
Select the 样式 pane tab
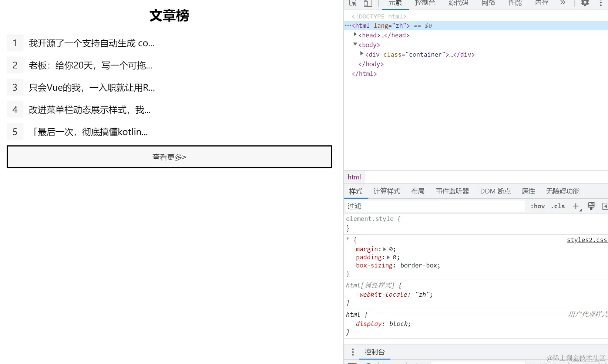pos(356,191)
